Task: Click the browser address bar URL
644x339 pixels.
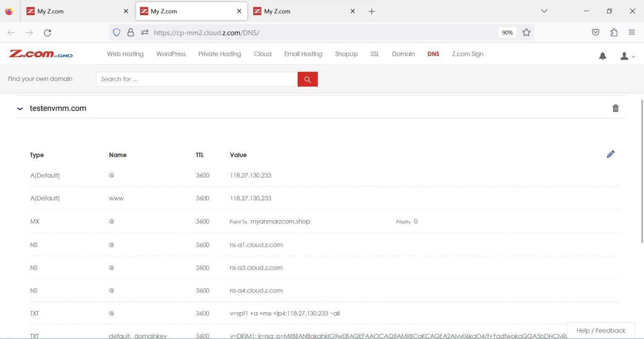Action: tap(207, 33)
